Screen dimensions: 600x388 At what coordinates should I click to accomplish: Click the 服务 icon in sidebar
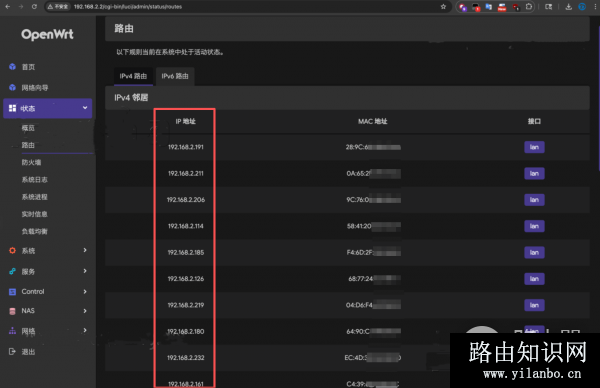12,271
